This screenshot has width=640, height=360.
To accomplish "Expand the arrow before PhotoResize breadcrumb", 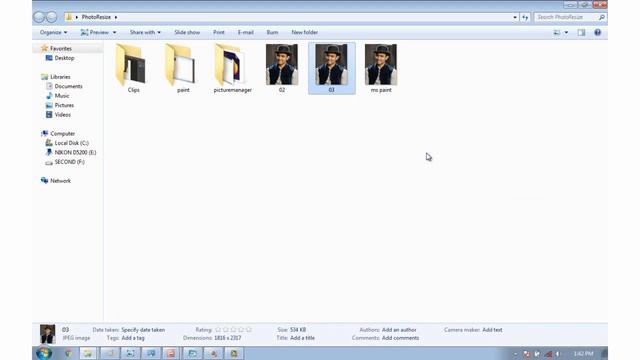I will point(77,17).
